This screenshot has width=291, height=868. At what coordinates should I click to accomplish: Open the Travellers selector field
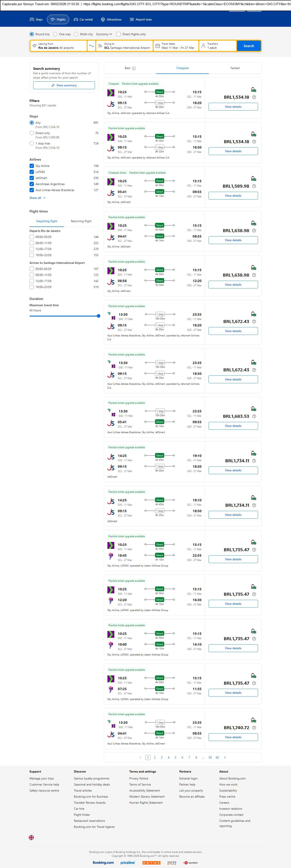coord(217,46)
